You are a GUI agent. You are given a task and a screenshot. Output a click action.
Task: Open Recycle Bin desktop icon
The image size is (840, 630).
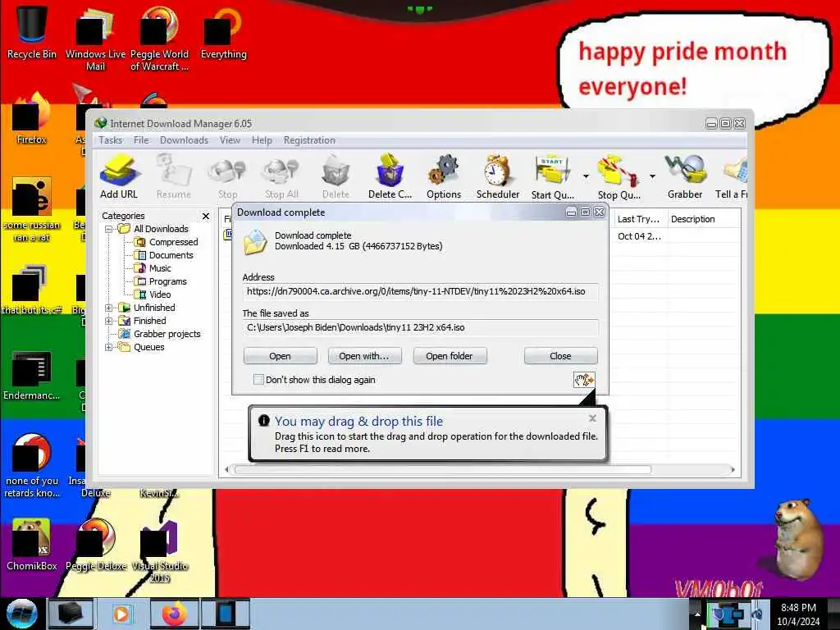(x=32, y=33)
